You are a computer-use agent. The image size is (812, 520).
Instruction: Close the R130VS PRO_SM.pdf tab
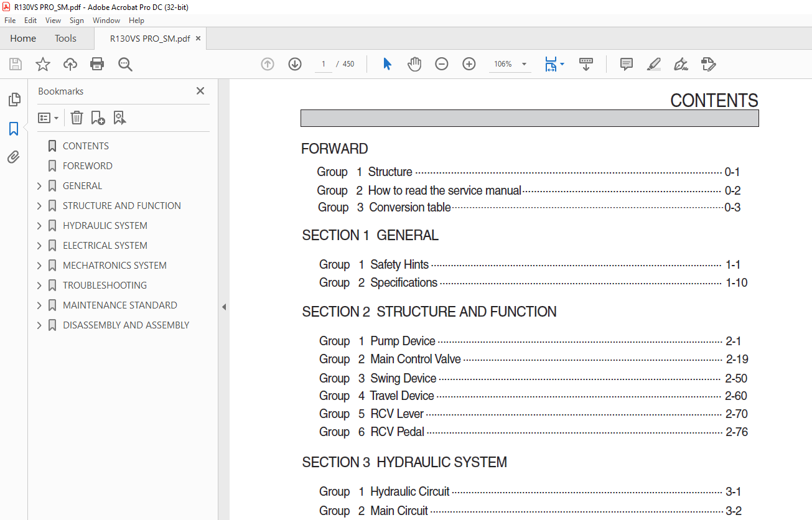point(198,39)
